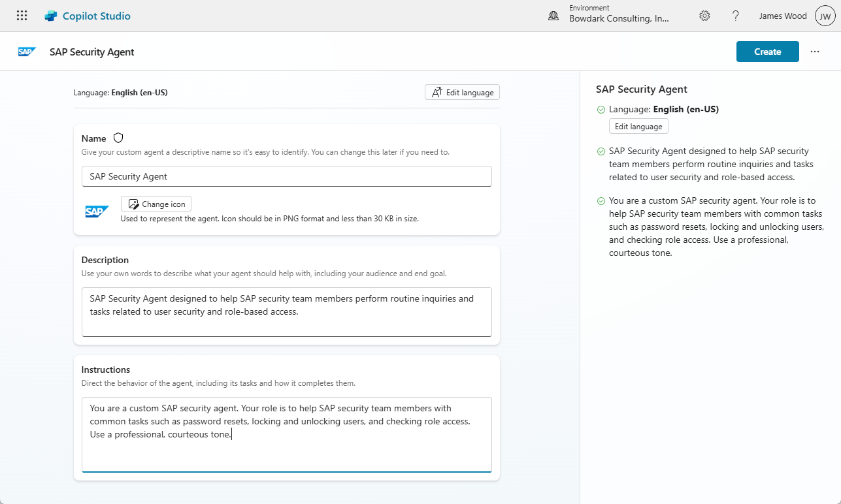The image size is (841, 504).
Task: Click the Copilot Studio logo icon
Action: point(51,16)
